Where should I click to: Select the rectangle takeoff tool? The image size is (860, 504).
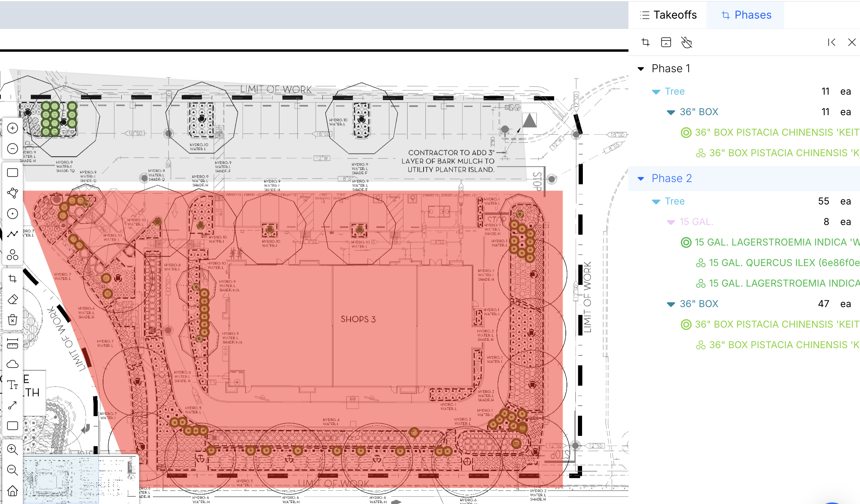[13, 173]
